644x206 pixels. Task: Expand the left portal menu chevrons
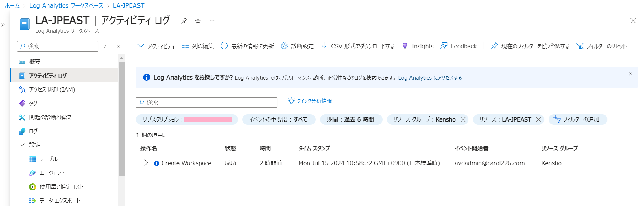pos(3,25)
